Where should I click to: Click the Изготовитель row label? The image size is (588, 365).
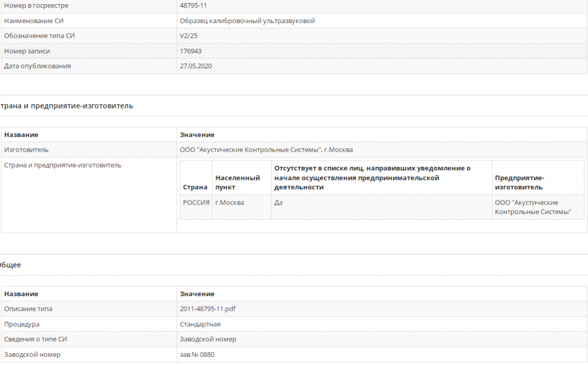point(26,150)
